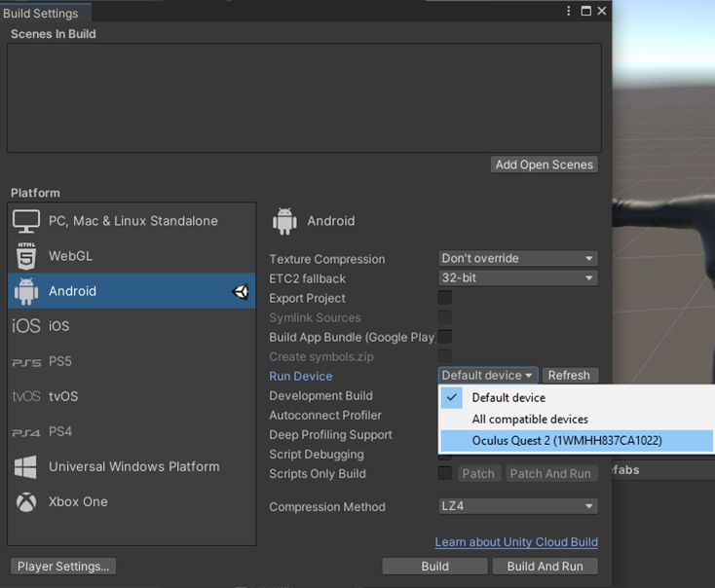Choose All compatible devices option
The width and height of the screenshot is (715, 588).
coord(577,420)
